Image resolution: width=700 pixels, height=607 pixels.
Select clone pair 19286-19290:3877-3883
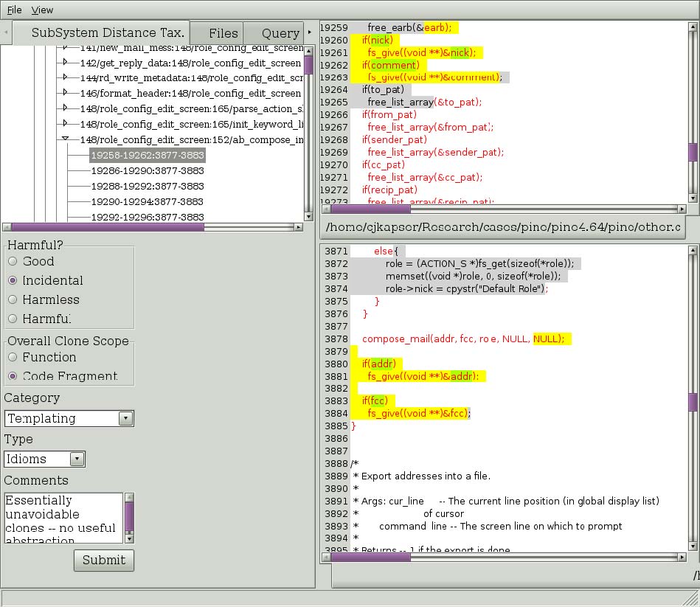click(148, 171)
